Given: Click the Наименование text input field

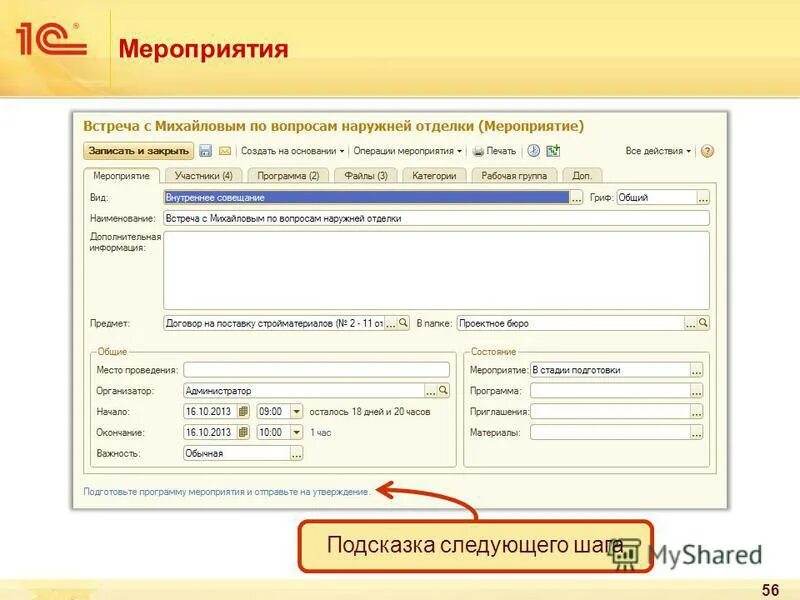Looking at the screenshot, I should (x=400, y=218).
